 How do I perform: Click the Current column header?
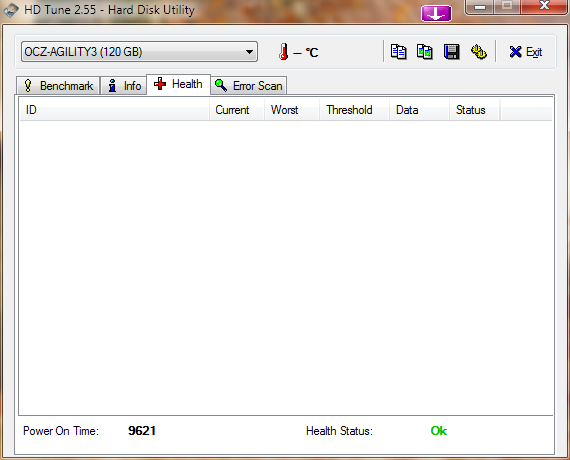click(237, 110)
